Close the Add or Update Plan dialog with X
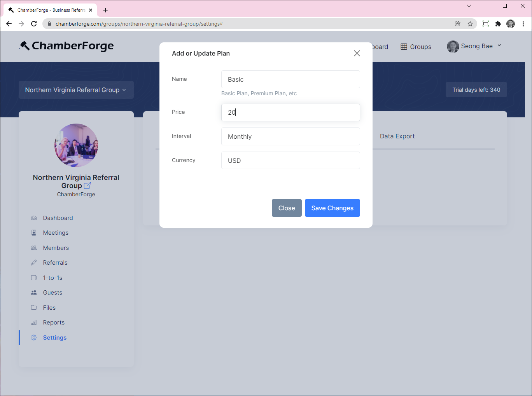 pyautogui.click(x=357, y=53)
